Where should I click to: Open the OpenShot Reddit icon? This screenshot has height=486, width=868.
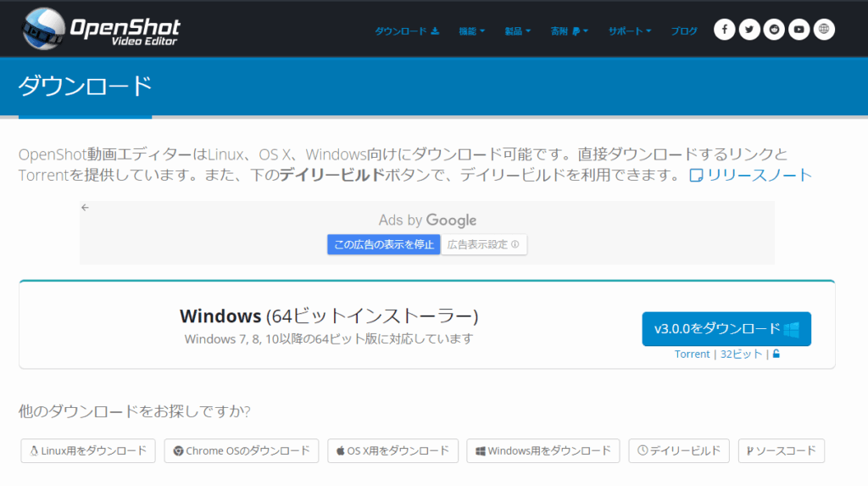[774, 30]
